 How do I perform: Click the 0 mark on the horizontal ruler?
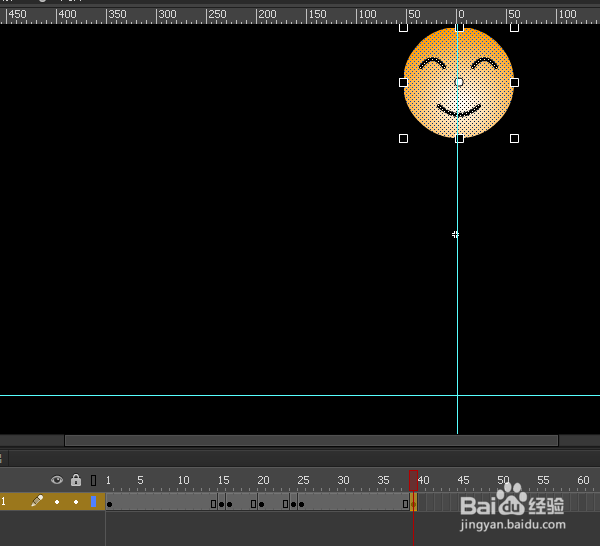(x=461, y=15)
